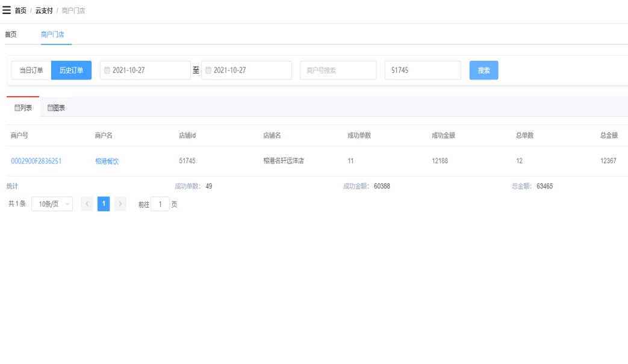Viewport: 628px width, 364px height.
Task: Click the store id field containing 51745
Action: point(422,70)
